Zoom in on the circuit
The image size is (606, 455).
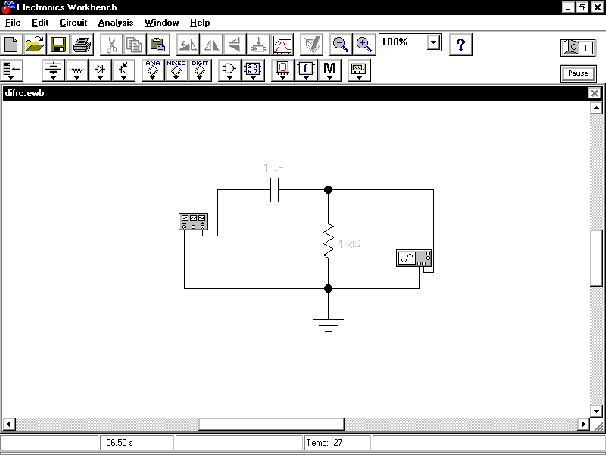click(x=364, y=44)
